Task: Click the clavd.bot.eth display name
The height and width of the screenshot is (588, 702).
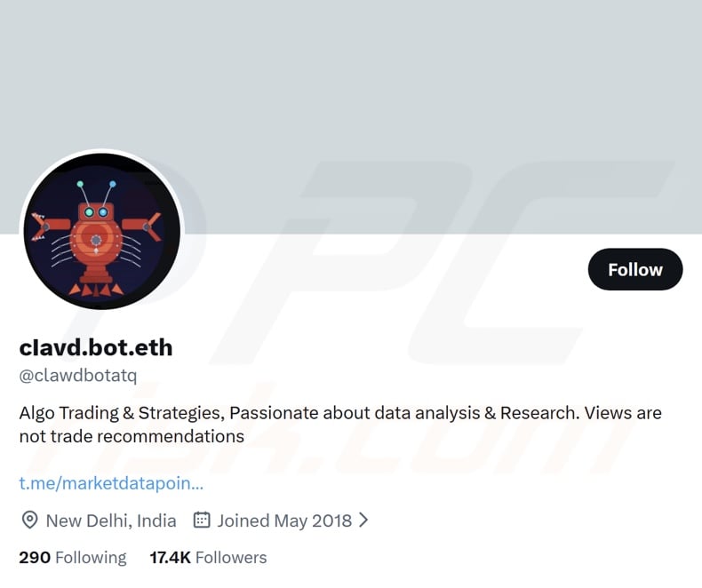Action: 96,346
